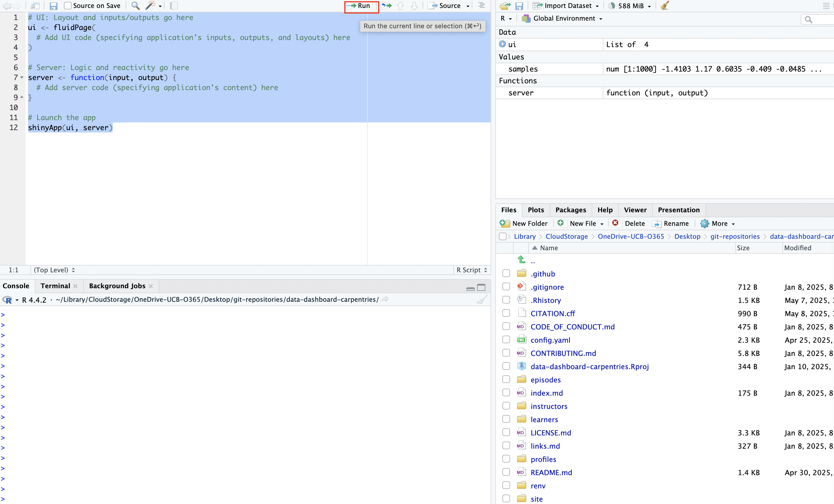Click the Source script button

pyautogui.click(x=445, y=6)
